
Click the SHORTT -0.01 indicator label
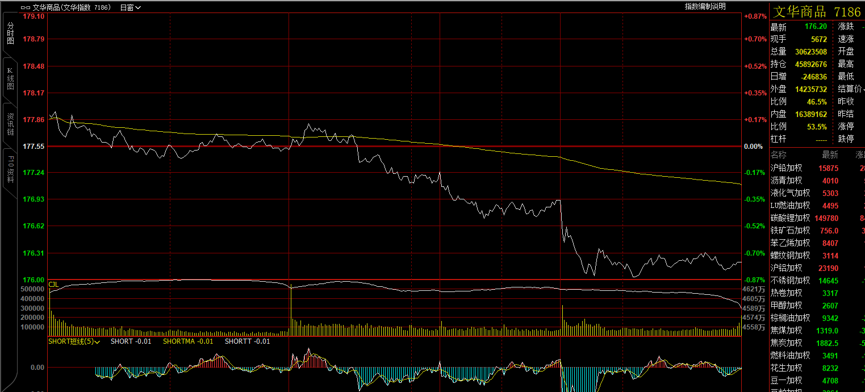click(x=248, y=342)
